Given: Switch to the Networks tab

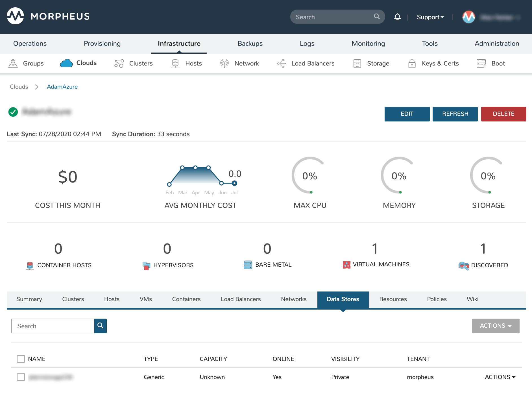Looking at the screenshot, I should point(294,299).
